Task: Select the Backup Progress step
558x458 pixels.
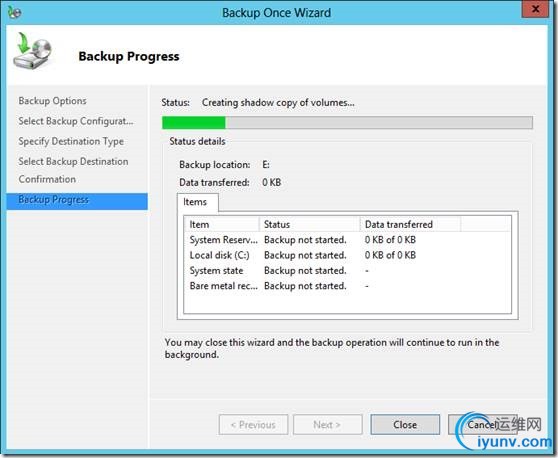Action: pos(77,200)
